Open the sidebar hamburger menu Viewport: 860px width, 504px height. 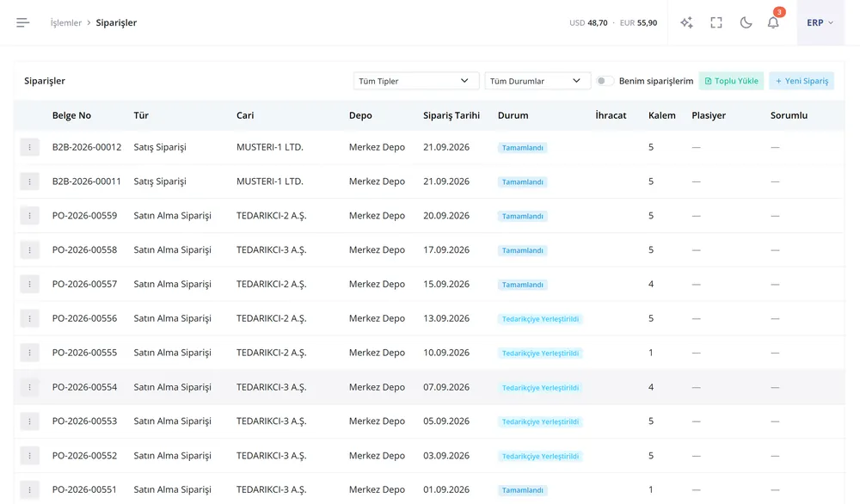coord(22,22)
